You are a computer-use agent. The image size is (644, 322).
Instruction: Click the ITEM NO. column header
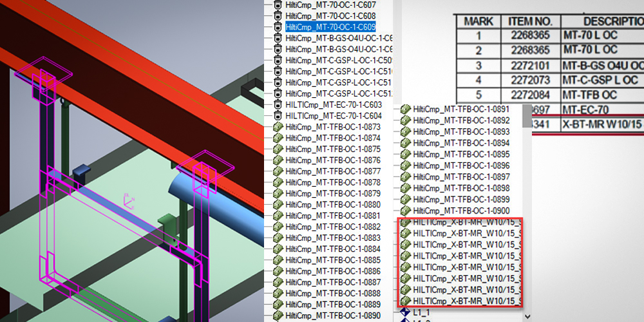tap(531, 21)
